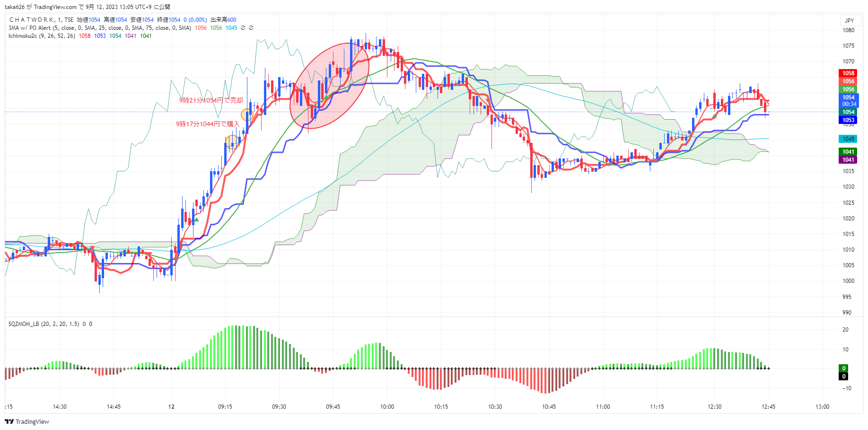This screenshot has width=868, height=430.
Task: Click the 9時17分1044円で購入 text annotation
Action: pyautogui.click(x=208, y=124)
